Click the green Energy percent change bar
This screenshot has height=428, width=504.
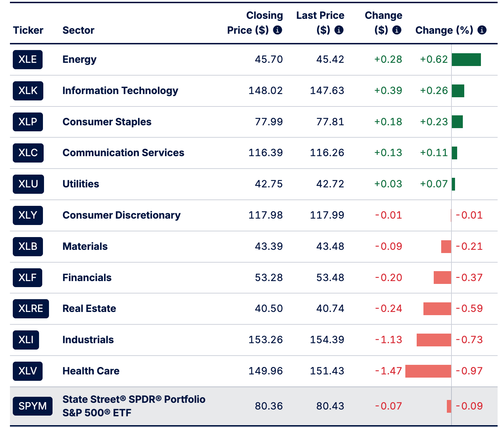tap(466, 60)
